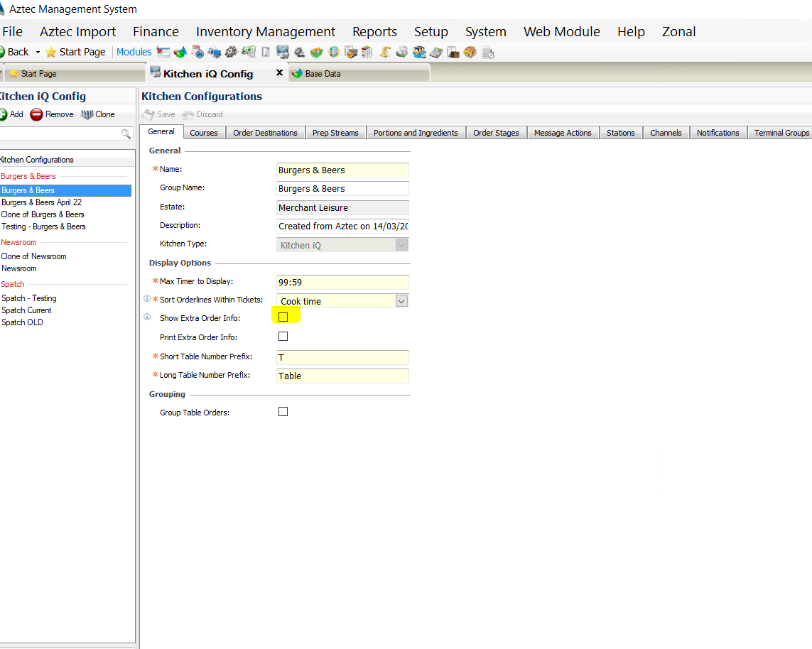Expand the Back button history arrow
Screen dimensions: 812x649
click(x=36, y=52)
